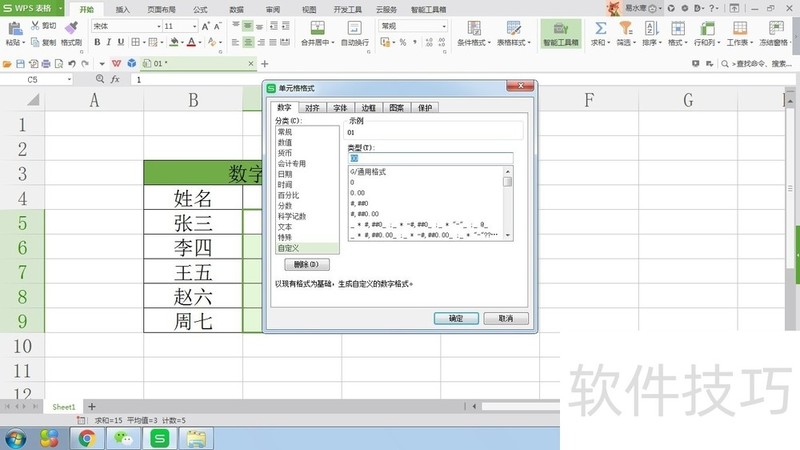
Task: Click the Merge and Center (合并居中) icon
Action: [317, 28]
